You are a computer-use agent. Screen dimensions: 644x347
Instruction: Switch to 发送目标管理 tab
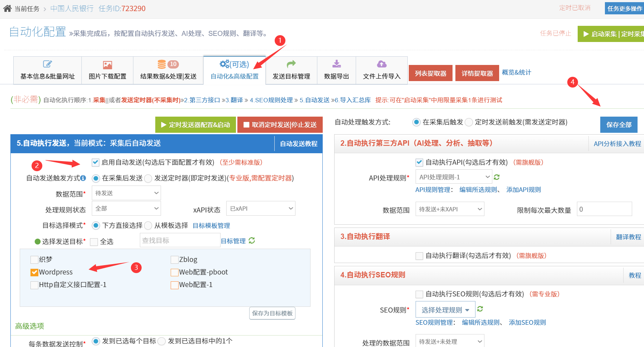point(291,71)
